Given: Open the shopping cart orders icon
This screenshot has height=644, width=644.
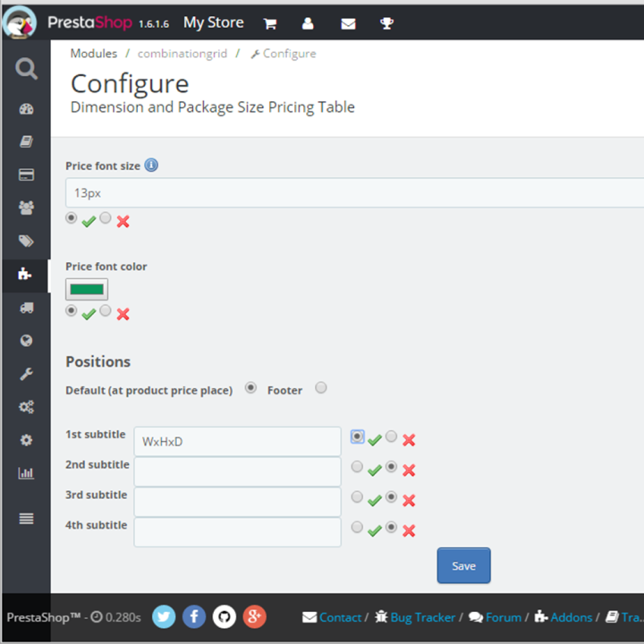Looking at the screenshot, I should 270,23.
